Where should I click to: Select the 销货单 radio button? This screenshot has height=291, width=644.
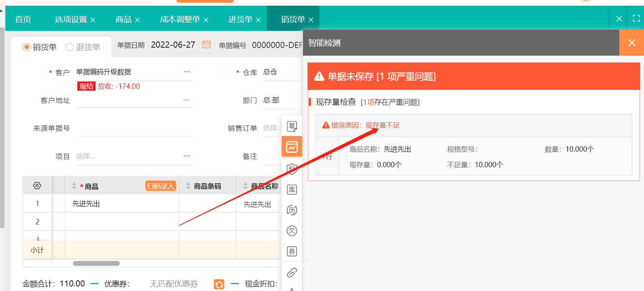(27, 47)
